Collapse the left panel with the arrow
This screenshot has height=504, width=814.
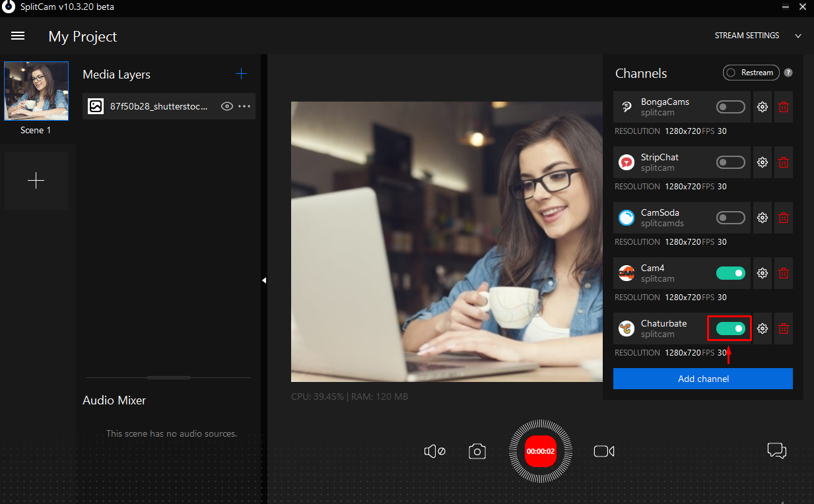pyautogui.click(x=264, y=280)
